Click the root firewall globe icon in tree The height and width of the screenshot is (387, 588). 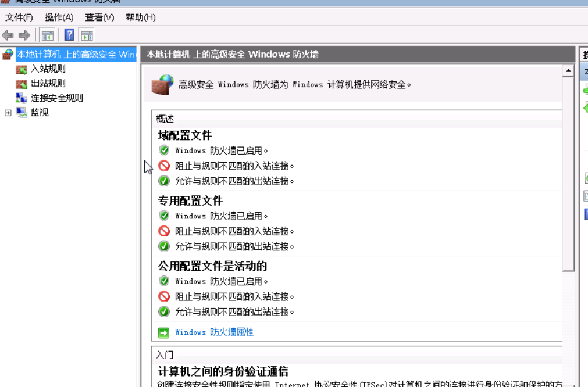pos(8,54)
